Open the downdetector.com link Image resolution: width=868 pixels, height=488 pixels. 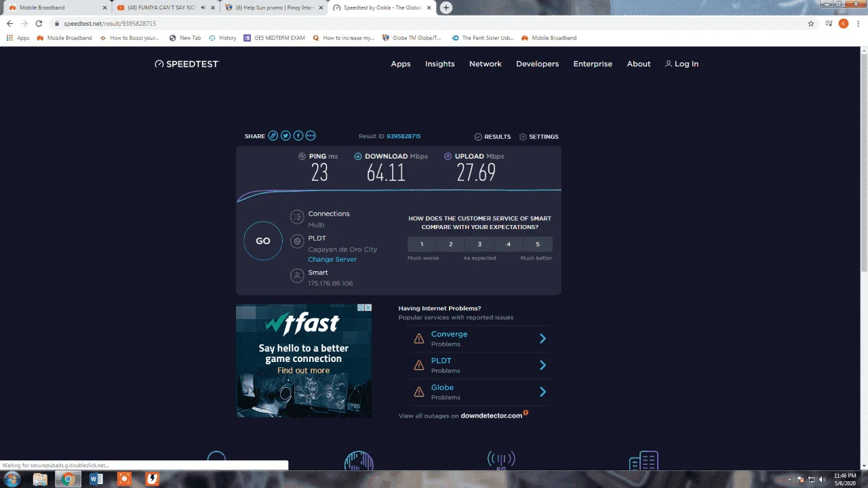(492, 415)
